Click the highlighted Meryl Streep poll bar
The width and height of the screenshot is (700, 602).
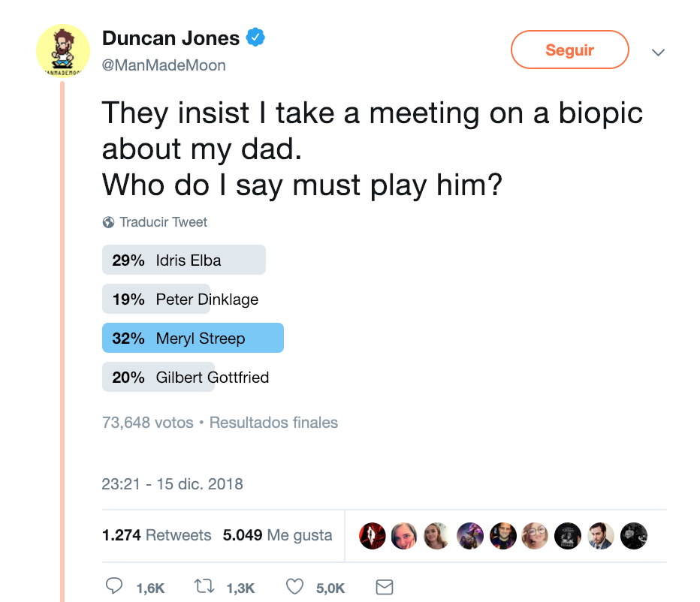pos(193,338)
